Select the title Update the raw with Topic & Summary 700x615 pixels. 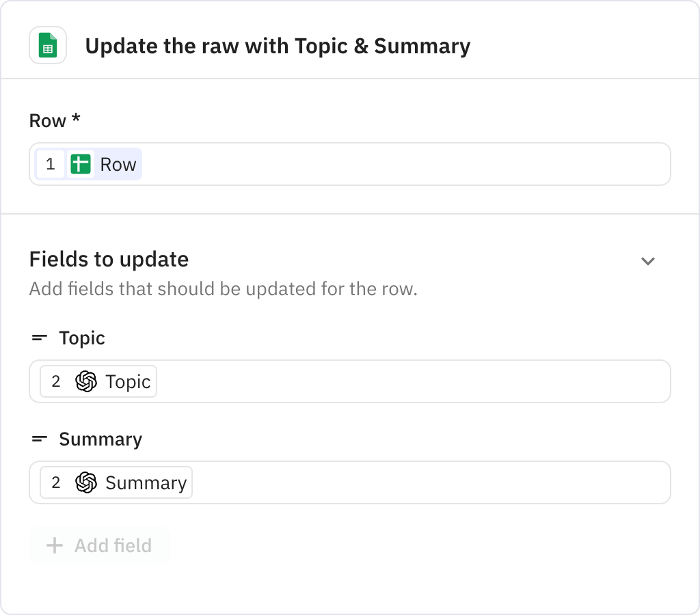pyautogui.click(x=278, y=46)
